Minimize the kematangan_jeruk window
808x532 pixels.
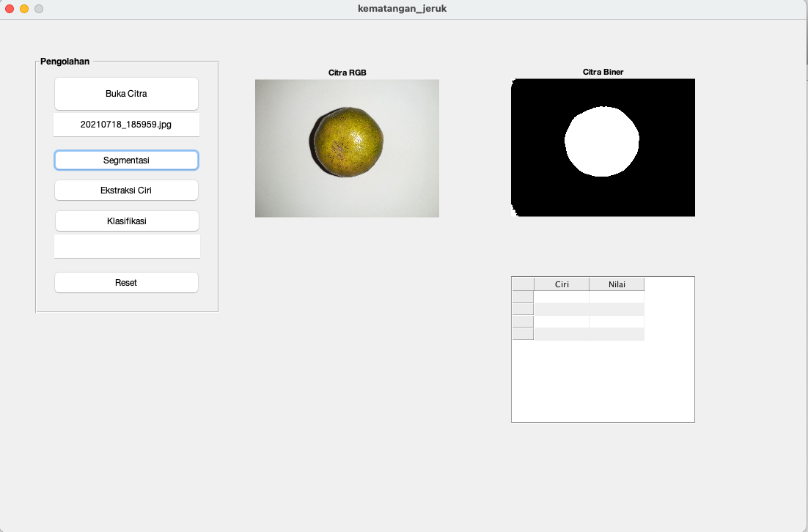point(24,9)
